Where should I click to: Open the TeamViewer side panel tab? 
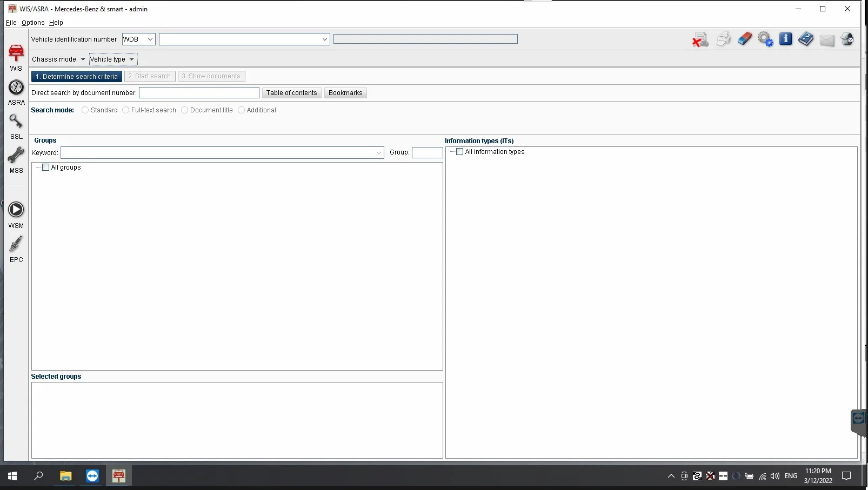tap(859, 422)
